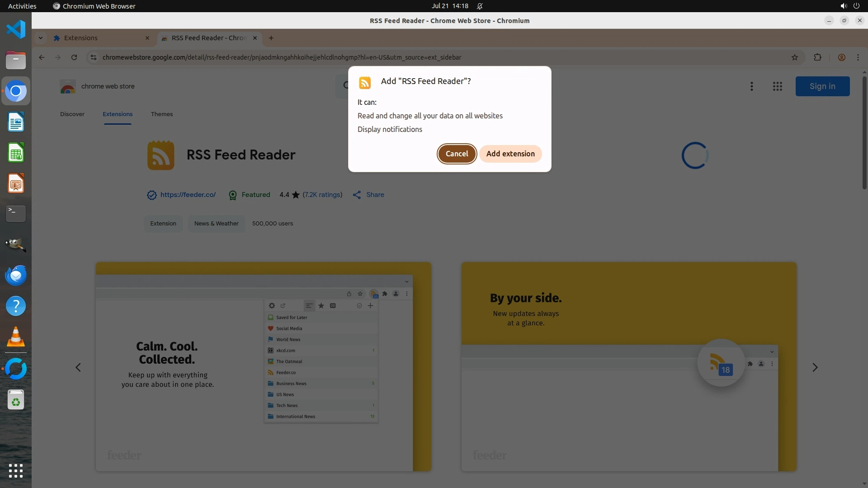Open the web store more options menu
Screen dimensions: 868x488
pos(751,86)
